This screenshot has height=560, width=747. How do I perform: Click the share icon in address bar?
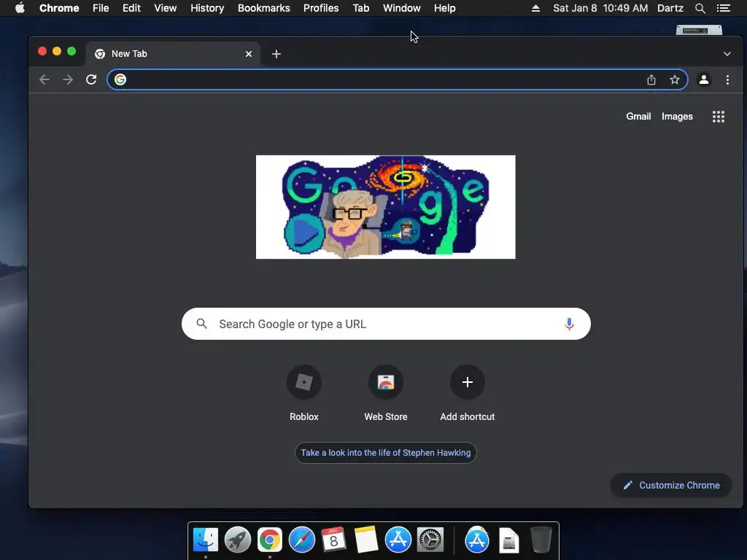(x=651, y=79)
